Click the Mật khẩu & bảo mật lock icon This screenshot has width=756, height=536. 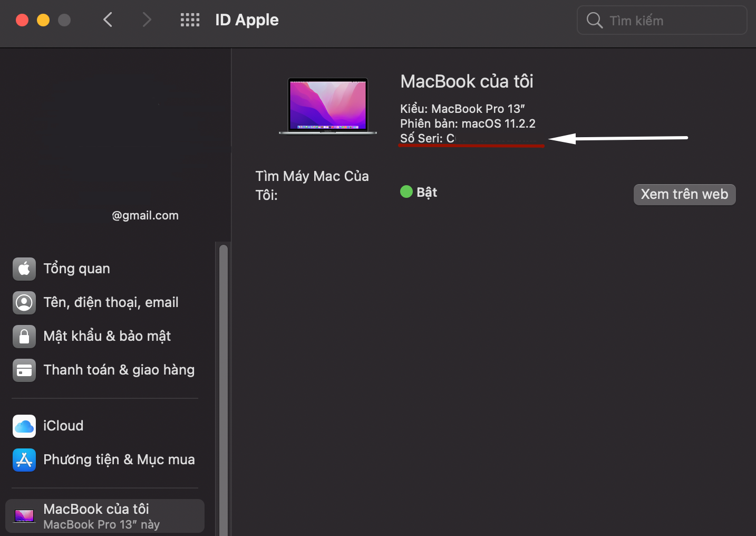(x=24, y=336)
